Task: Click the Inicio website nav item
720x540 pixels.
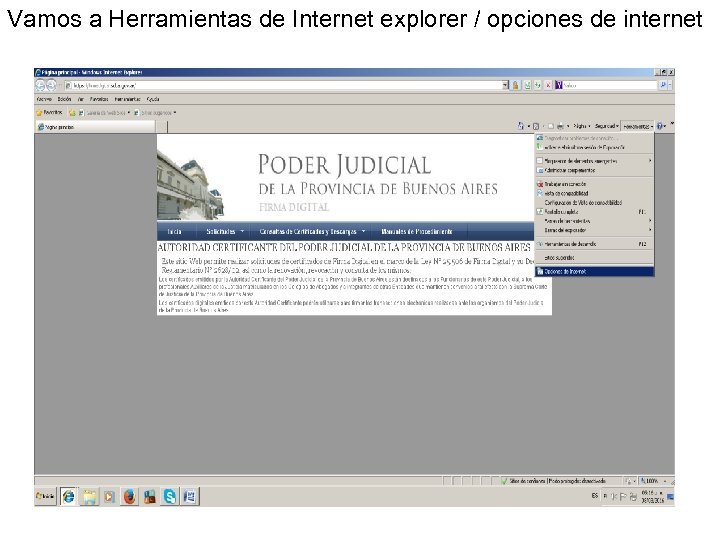Action: pyautogui.click(x=174, y=231)
